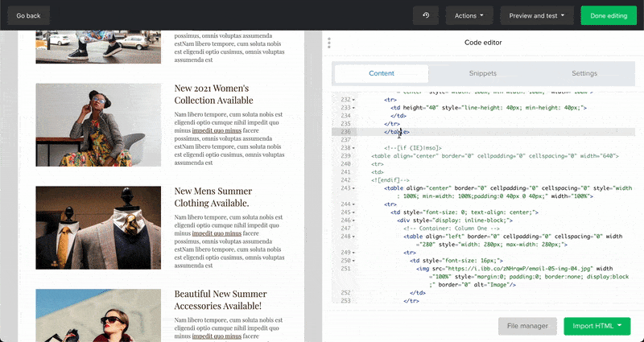Collapse code fold arrow at line 245
Viewport: 644px width, 342px height.
(353, 212)
